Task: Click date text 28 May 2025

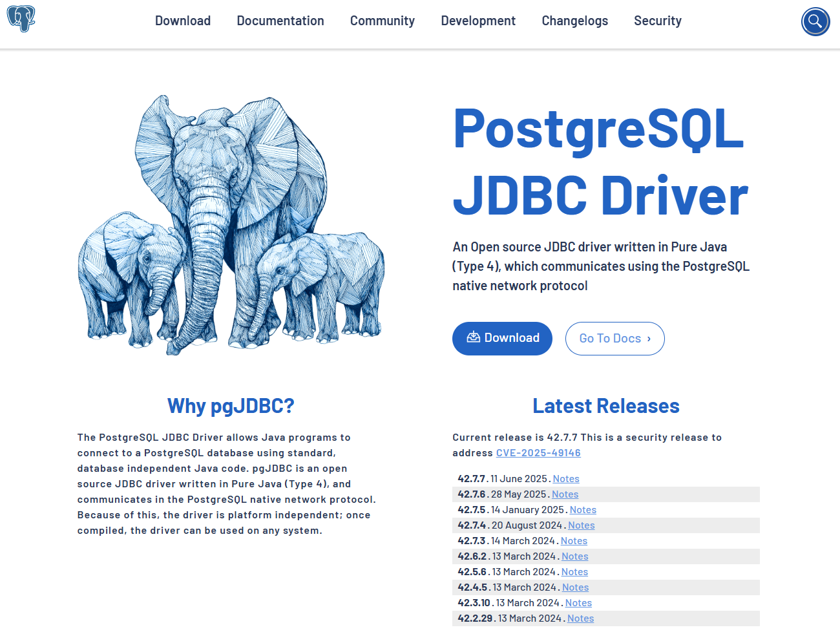Action: pyautogui.click(x=519, y=494)
